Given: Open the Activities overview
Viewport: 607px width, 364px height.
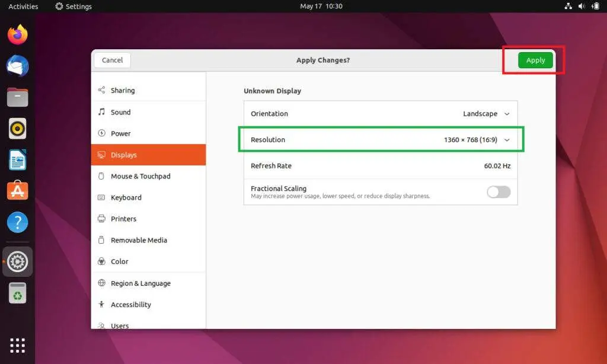Looking at the screenshot, I should pyautogui.click(x=23, y=6).
